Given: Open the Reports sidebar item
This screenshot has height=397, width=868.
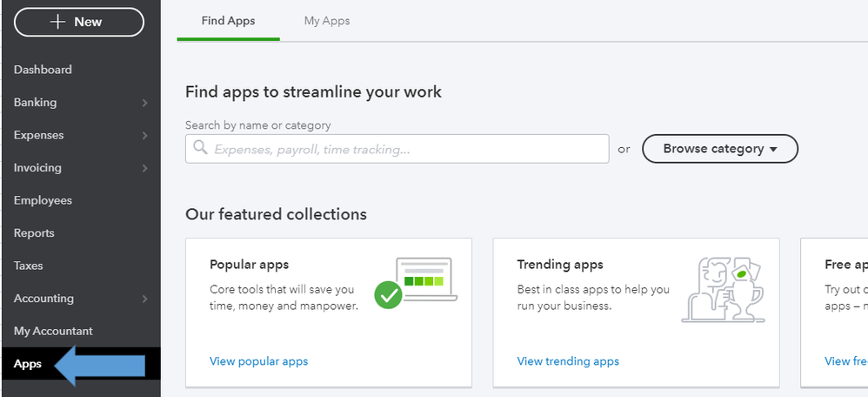Looking at the screenshot, I should (x=34, y=233).
